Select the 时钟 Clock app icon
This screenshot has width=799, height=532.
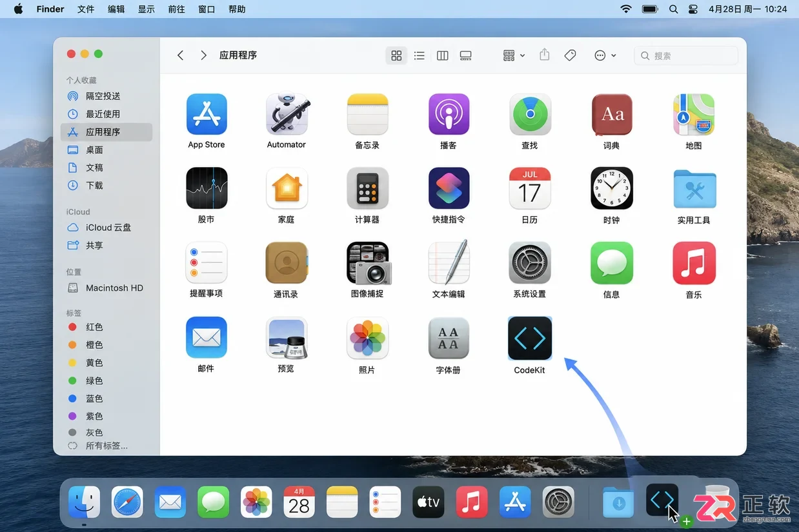611,188
